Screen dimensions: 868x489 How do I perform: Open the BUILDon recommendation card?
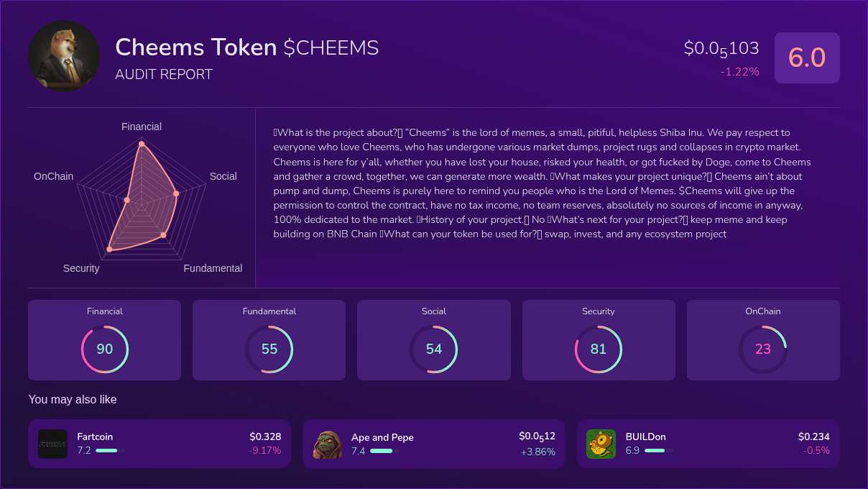pos(708,444)
